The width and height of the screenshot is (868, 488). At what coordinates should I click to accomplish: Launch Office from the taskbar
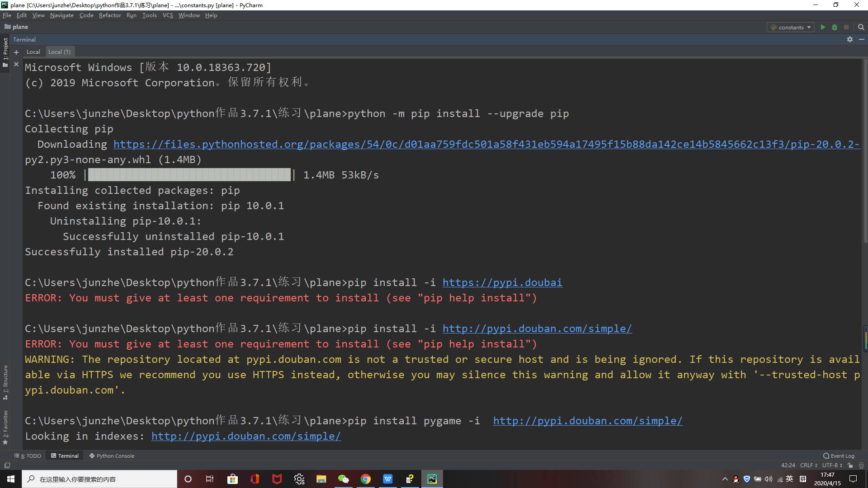255,479
